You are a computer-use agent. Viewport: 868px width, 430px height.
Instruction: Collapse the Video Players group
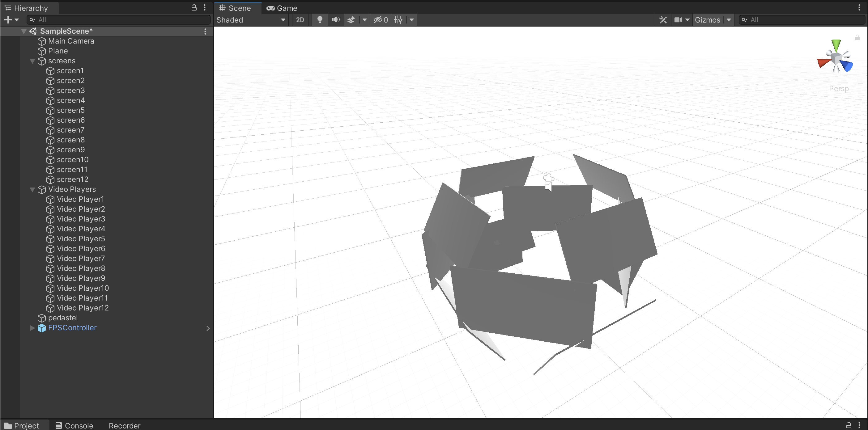pyautogui.click(x=32, y=190)
